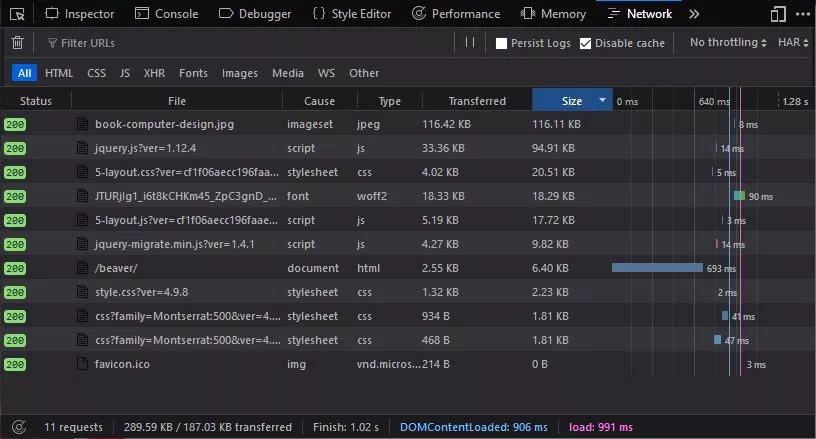Viewport: 816px width, 439px height.
Task: Click Size column sort arrow
Action: (602, 101)
